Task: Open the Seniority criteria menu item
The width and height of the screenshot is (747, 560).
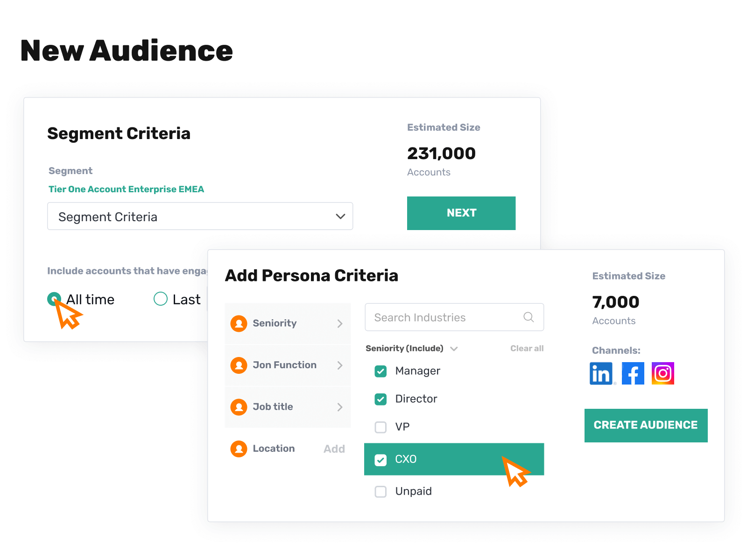Action: (x=288, y=323)
